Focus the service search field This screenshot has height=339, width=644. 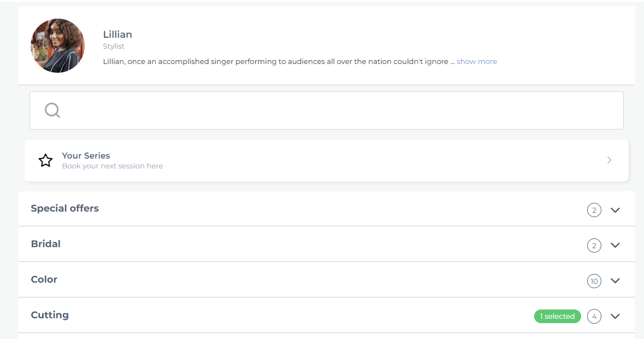[x=326, y=110]
